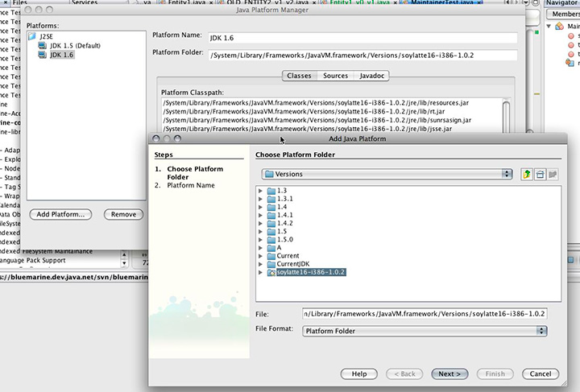This screenshot has height=392, width=580.
Task: Click the File path input field
Action: (425, 314)
